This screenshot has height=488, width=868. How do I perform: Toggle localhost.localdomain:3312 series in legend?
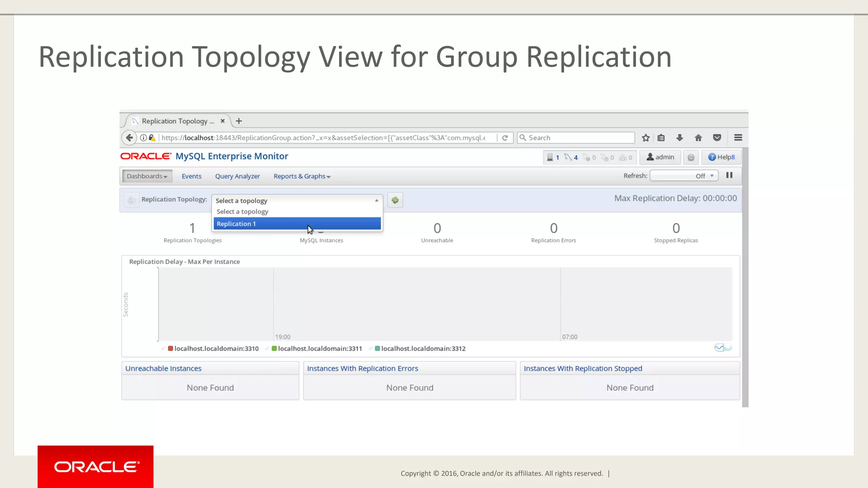tap(420, 349)
